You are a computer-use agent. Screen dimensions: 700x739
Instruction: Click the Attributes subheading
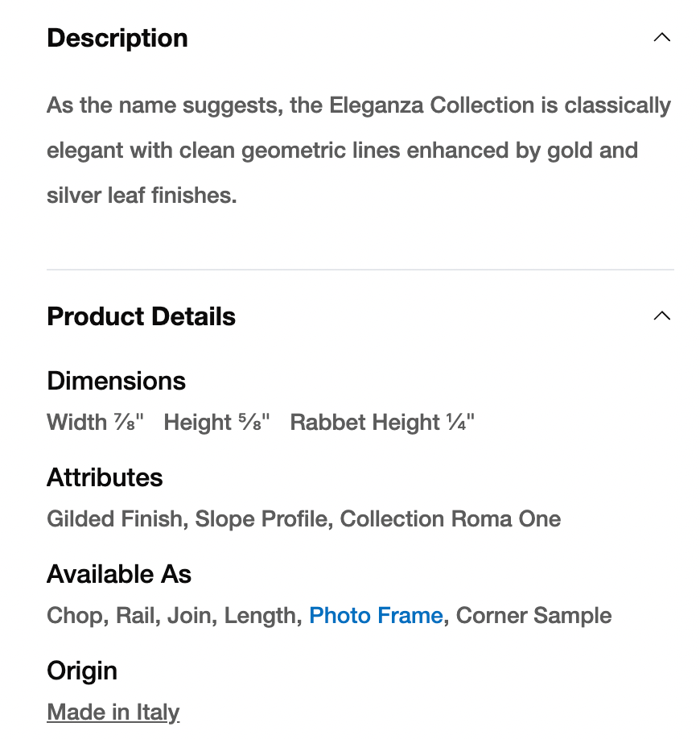105,477
